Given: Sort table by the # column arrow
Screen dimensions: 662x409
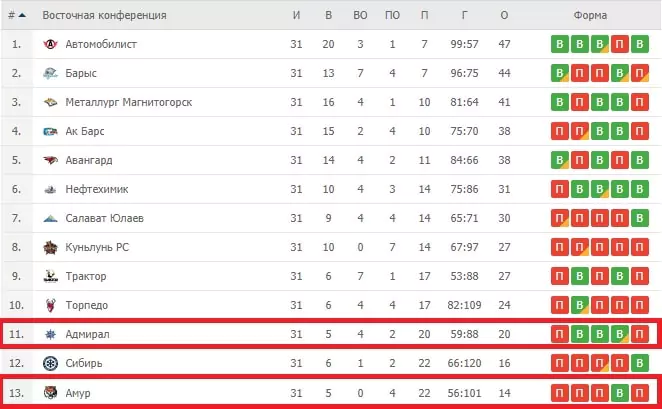Looking at the screenshot, I should click(x=22, y=15).
